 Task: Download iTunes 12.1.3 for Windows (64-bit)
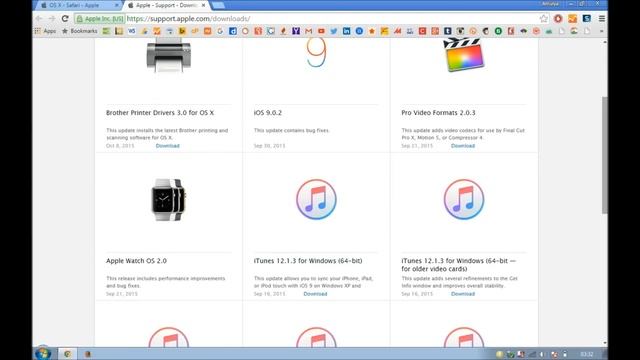pyautogui.click(x=315, y=294)
